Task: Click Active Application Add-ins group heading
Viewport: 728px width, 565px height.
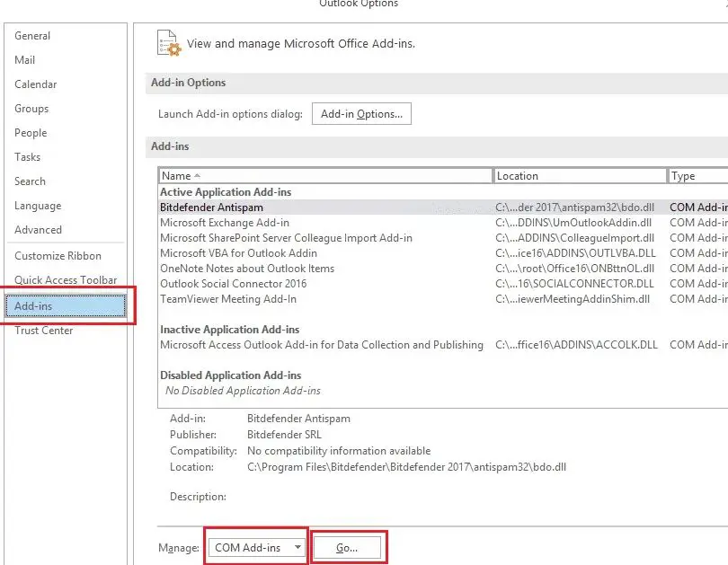Action: tap(226, 192)
